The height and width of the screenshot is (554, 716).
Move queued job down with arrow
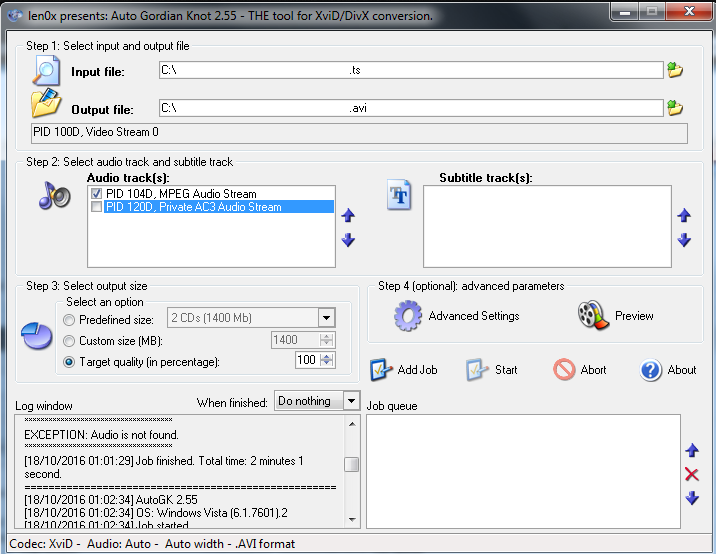[x=692, y=498]
